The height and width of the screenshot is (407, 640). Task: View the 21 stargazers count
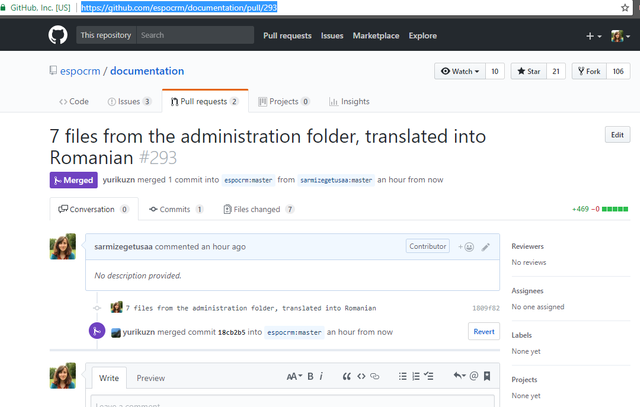point(556,71)
